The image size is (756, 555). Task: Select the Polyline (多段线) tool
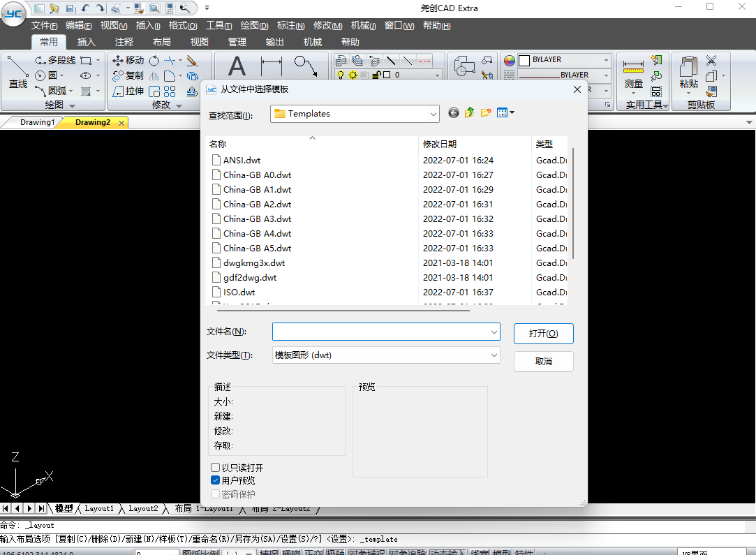[x=55, y=60]
